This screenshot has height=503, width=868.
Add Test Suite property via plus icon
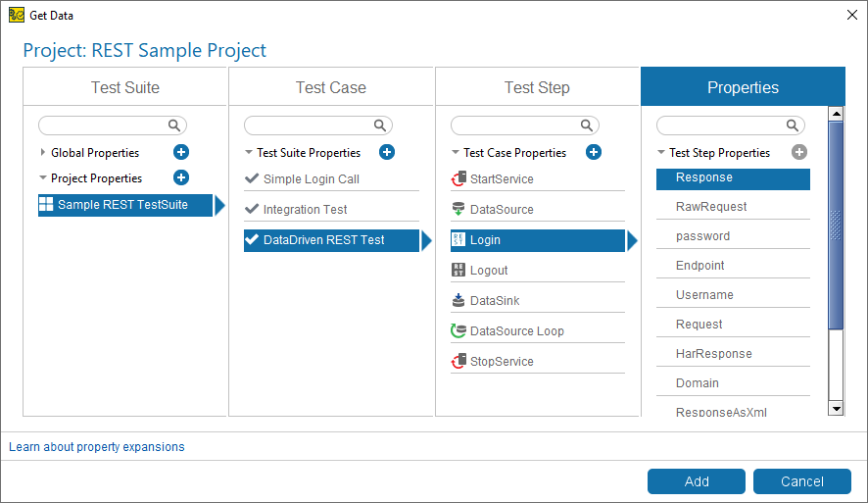coord(387,152)
